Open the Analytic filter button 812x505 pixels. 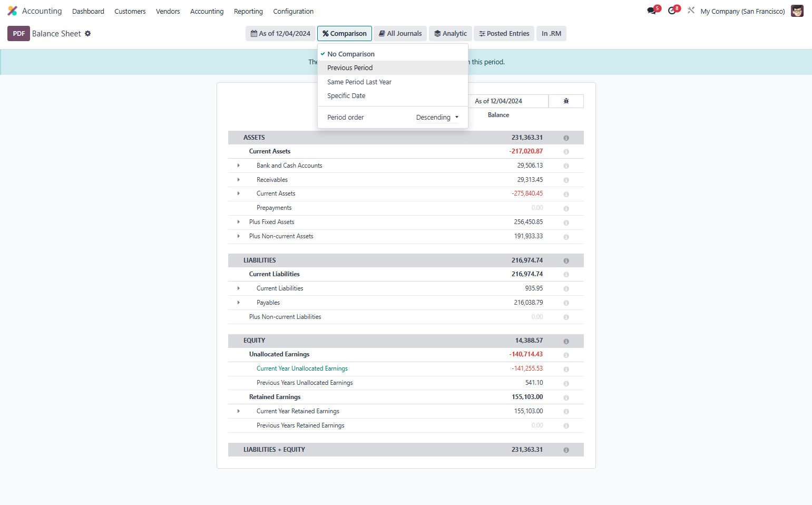click(451, 33)
